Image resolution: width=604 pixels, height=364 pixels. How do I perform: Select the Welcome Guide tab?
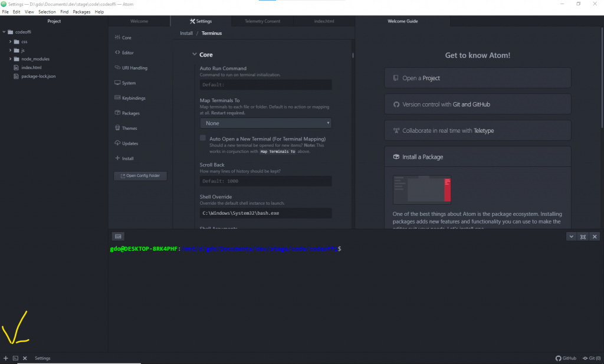(x=402, y=21)
